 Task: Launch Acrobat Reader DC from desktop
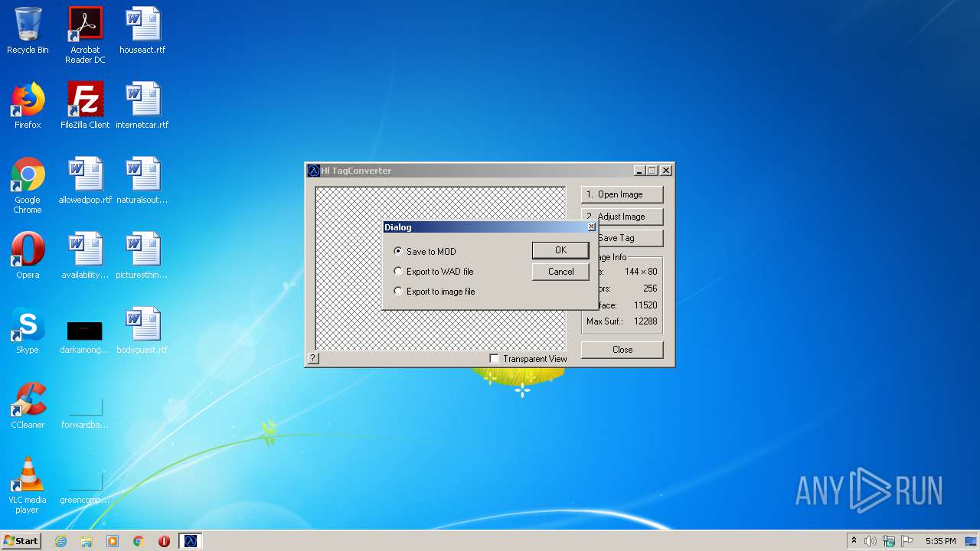pyautogui.click(x=85, y=35)
